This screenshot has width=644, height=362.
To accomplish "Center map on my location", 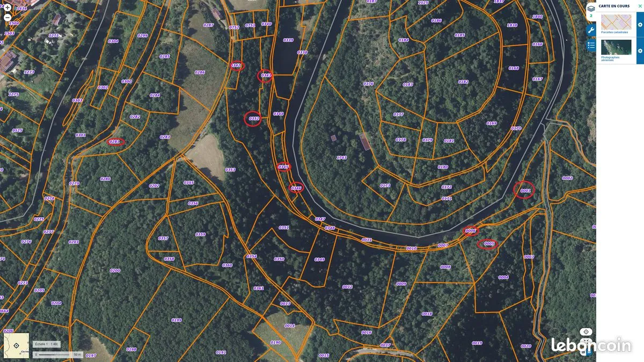I will (587, 332).
